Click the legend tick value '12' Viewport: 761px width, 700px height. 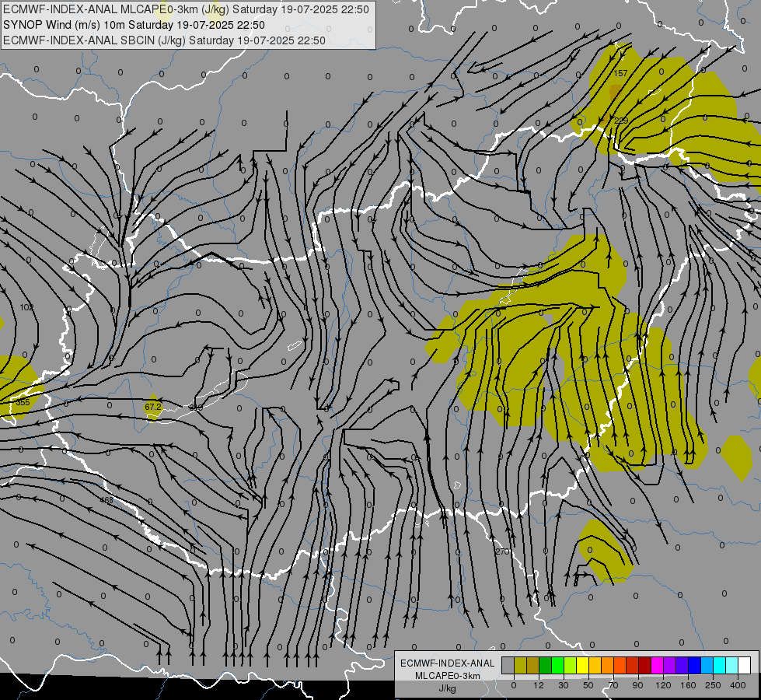[539, 685]
